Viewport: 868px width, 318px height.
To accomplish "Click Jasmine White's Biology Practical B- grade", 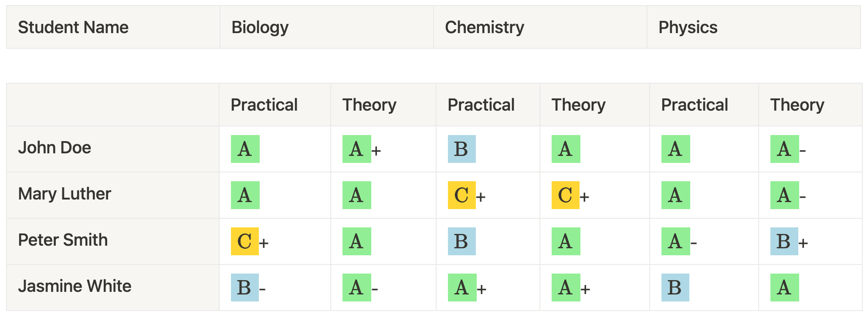I will [x=248, y=288].
